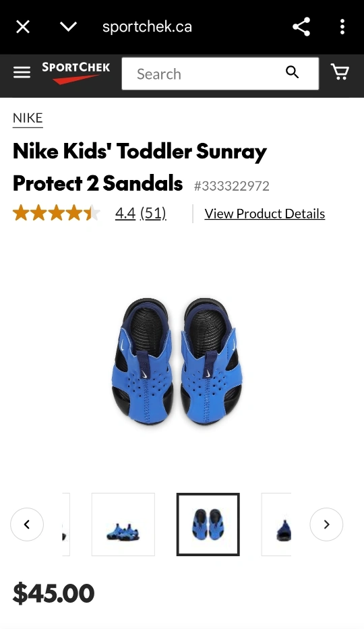Screen dimensions: 364x629
Task: Open the hamburger navigation menu
Action: pos(22,73)
